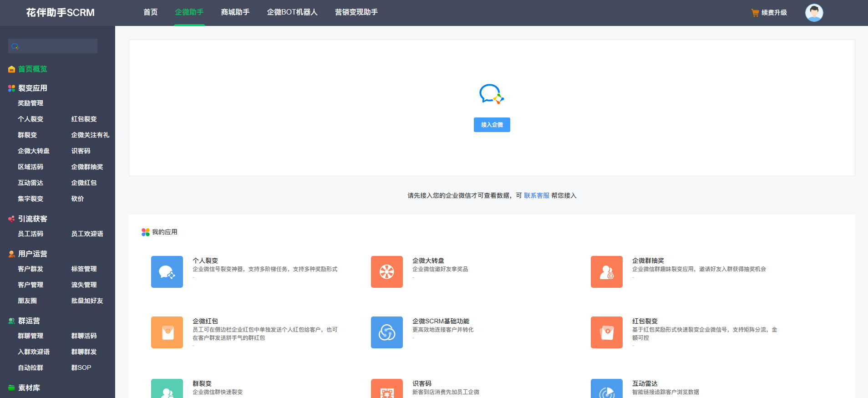
Task: Select 集字裂变 in sidebar
Action: [30, 199]
